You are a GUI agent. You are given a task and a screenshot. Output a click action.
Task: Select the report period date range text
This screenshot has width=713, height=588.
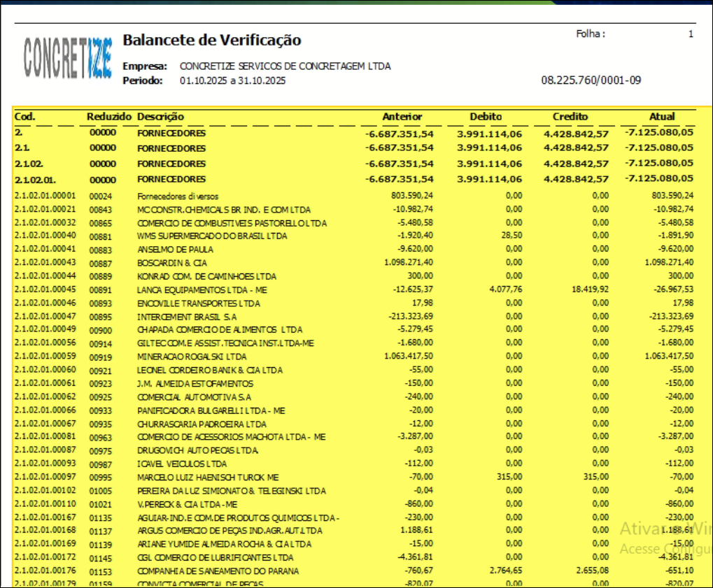(232, 80)
